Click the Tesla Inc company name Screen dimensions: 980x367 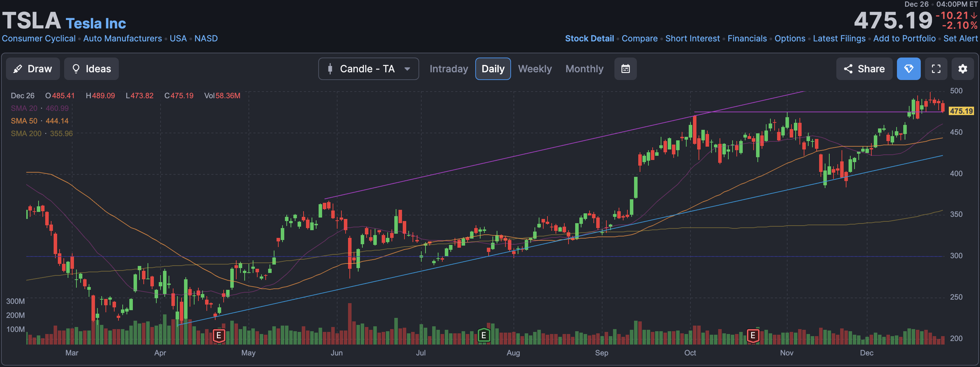[95, 24]
